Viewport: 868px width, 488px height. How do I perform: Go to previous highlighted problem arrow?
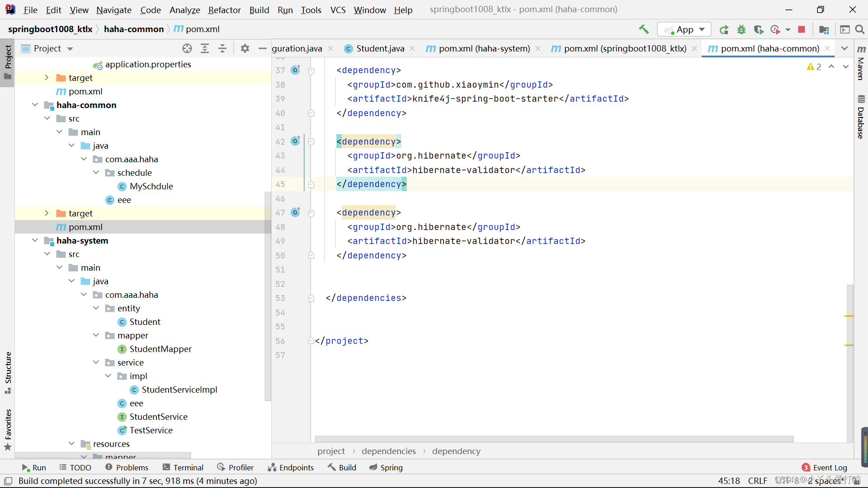tap(831, 66)
